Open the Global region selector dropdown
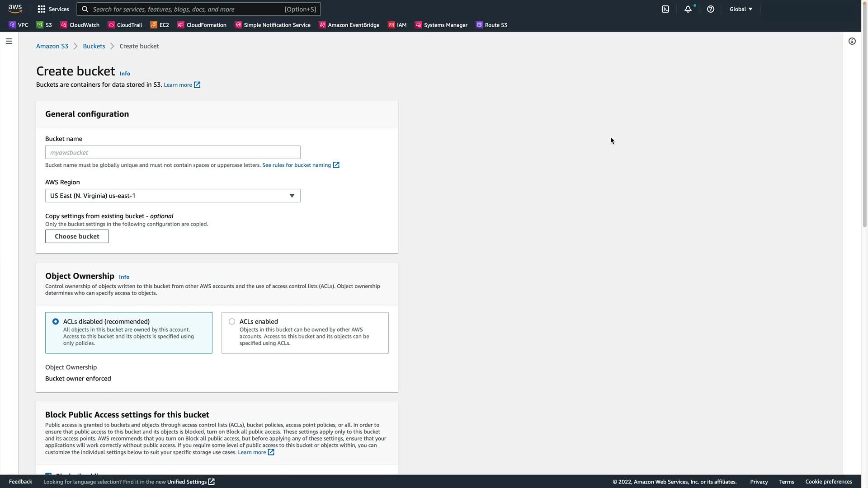 click(x=741, y=9)
